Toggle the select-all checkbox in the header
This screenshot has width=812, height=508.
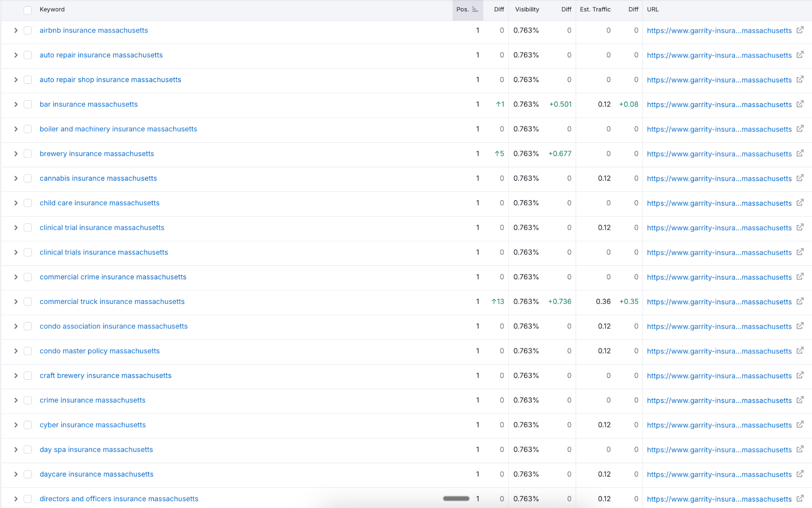click(x=27, y=10)
